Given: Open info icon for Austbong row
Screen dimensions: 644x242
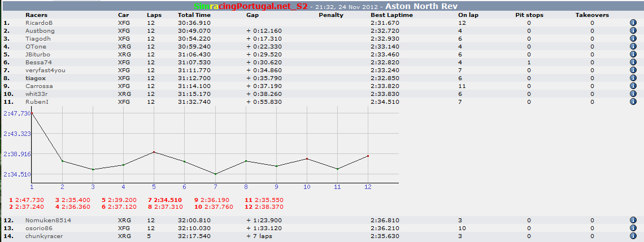Looking at the screenshot, I should [x=633, y=31].
